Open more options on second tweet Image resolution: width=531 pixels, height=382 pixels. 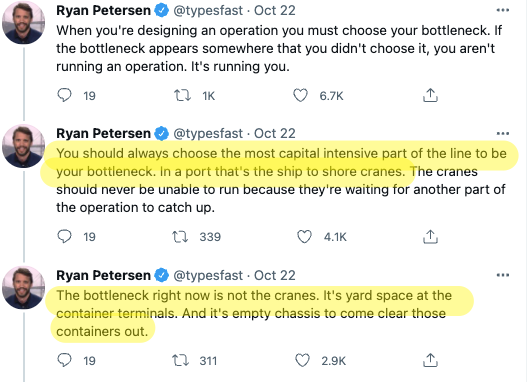[x=503, y=133]
